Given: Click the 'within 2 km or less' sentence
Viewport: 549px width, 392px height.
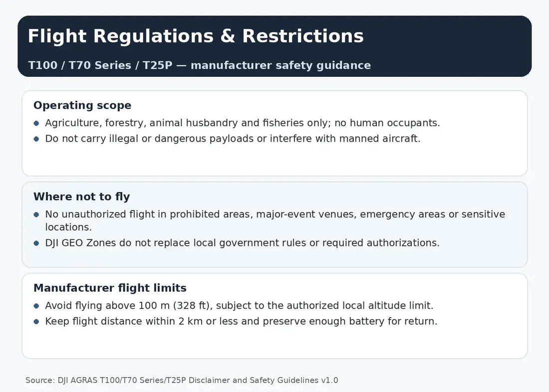Looking at the screenshot, I should (x=241, y=322).
